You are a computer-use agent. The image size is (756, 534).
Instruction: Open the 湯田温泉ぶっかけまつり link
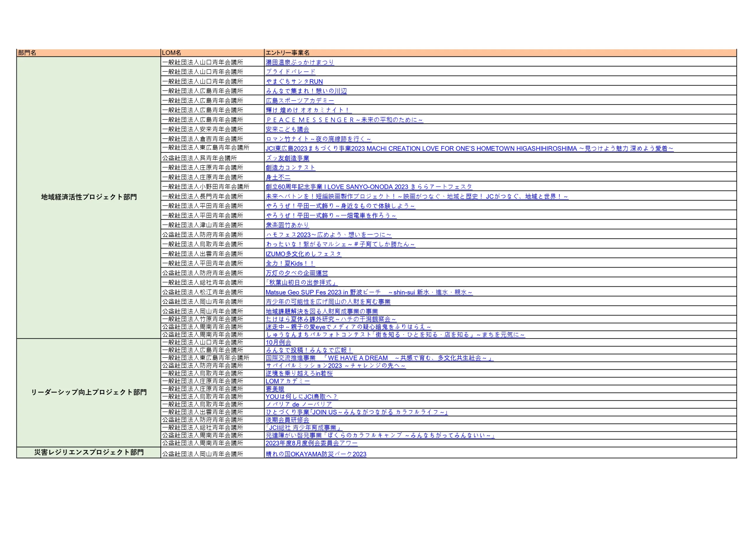(300, 62)
